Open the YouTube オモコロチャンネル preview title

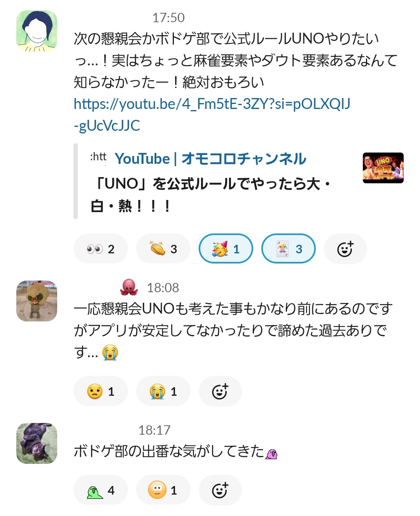[210, 158]
